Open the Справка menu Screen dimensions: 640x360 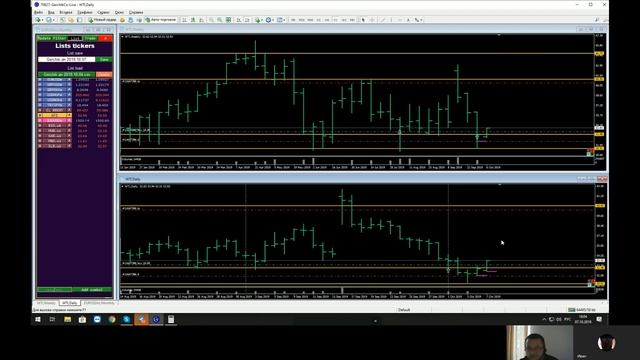(136, 12)
